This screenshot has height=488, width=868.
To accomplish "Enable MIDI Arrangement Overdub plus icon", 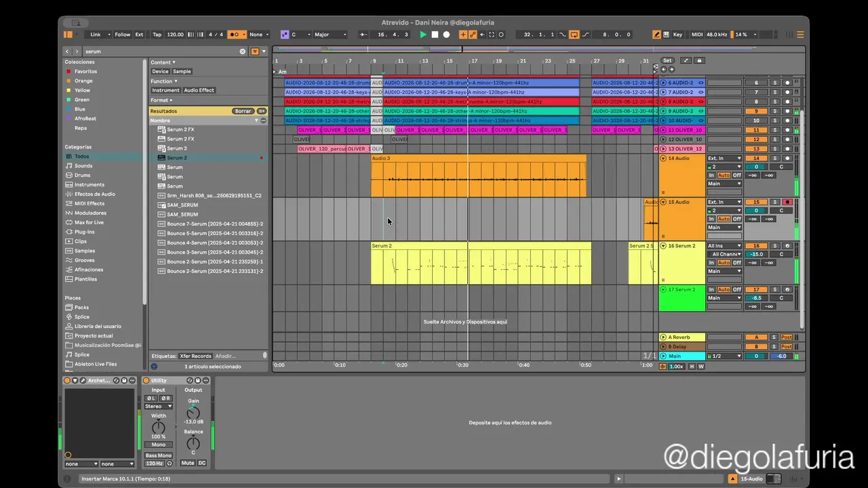I will (464, 35).
